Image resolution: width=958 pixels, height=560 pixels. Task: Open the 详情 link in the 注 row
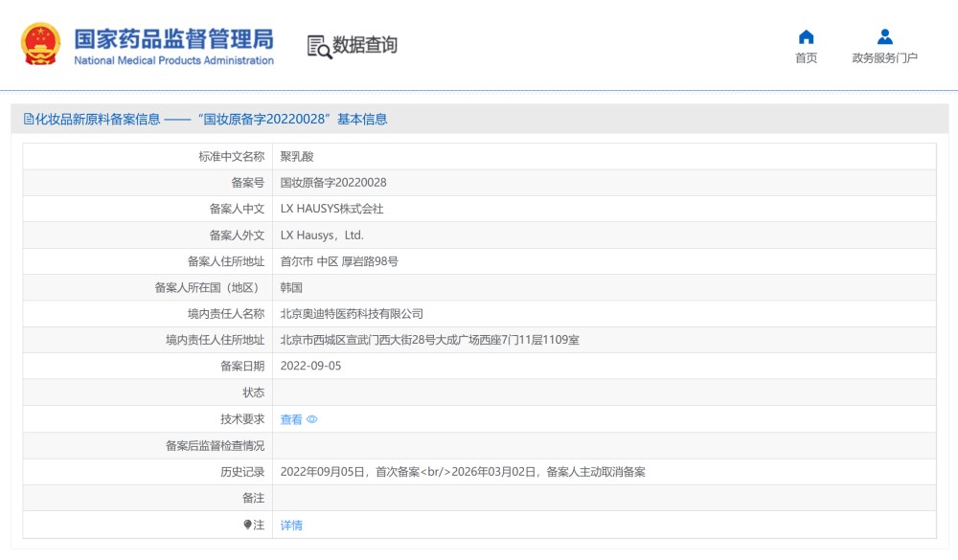tap(289, 525)
